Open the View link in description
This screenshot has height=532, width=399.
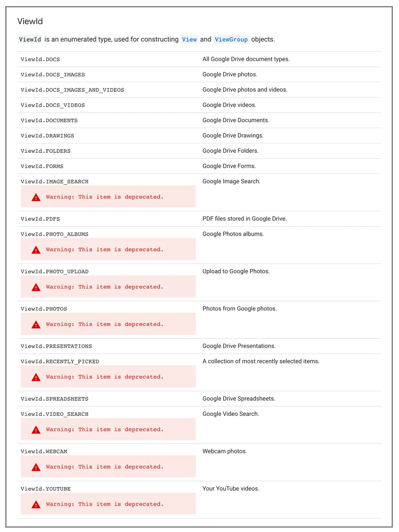click(189, 39)
